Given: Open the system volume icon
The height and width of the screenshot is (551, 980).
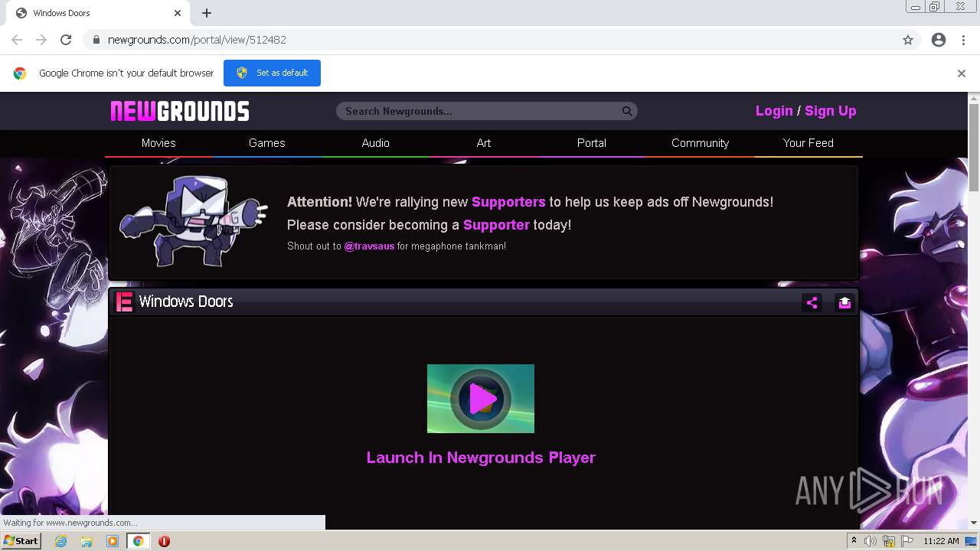Looking at the screenshot, I should click(871, 541).
